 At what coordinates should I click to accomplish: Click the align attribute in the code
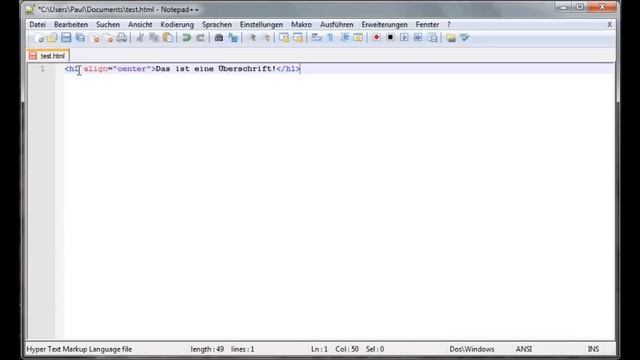coord(96,69)
